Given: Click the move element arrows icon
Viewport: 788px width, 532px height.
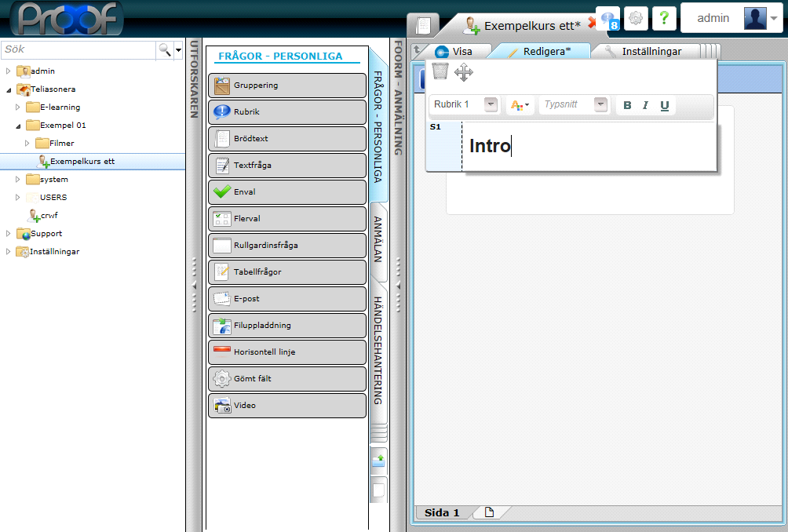Looking at the screenshot, I should pos(464,73).
